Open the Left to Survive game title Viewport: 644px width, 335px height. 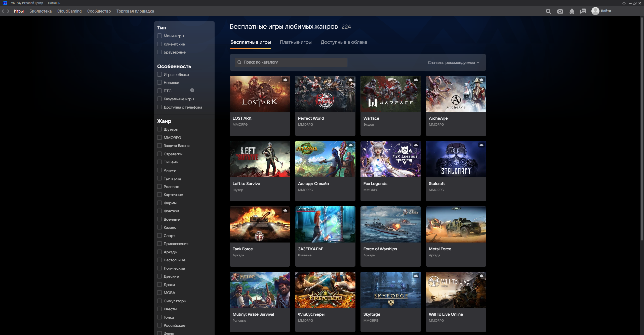(246, 183)
